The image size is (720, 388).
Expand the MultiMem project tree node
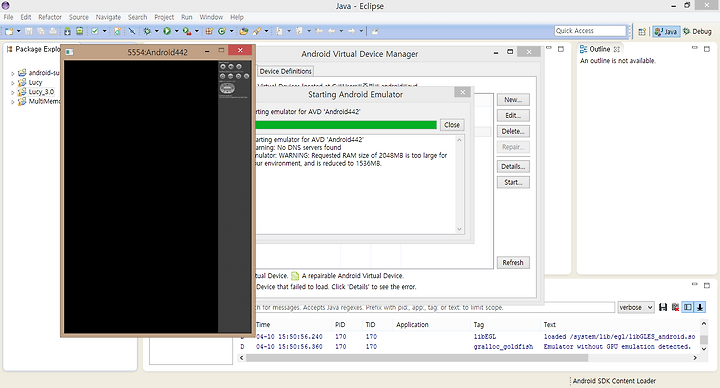(x=12, y=102)
